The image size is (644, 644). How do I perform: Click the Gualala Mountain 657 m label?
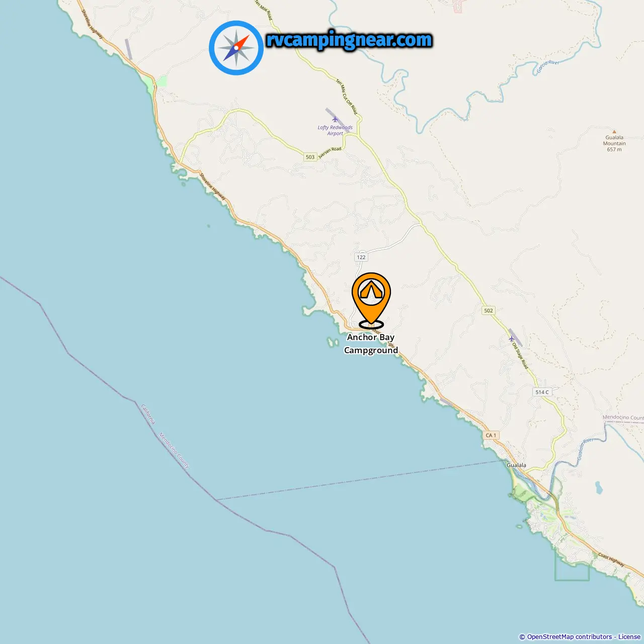pyautogui.click(x=614, y=143)
